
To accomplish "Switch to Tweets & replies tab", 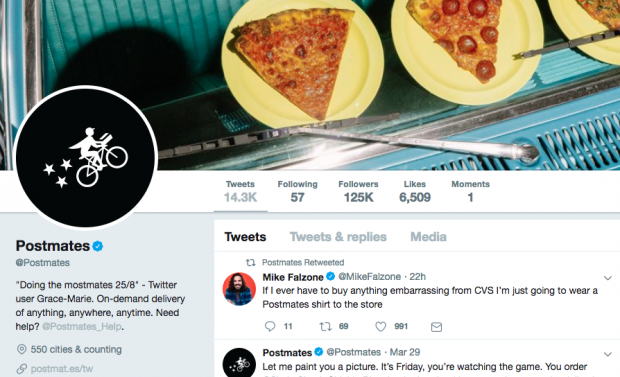I will point(338,237).
